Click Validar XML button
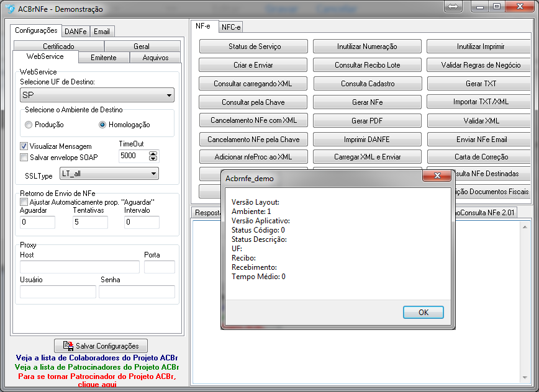The image size is (539, 392). click(x=479, y=120)
